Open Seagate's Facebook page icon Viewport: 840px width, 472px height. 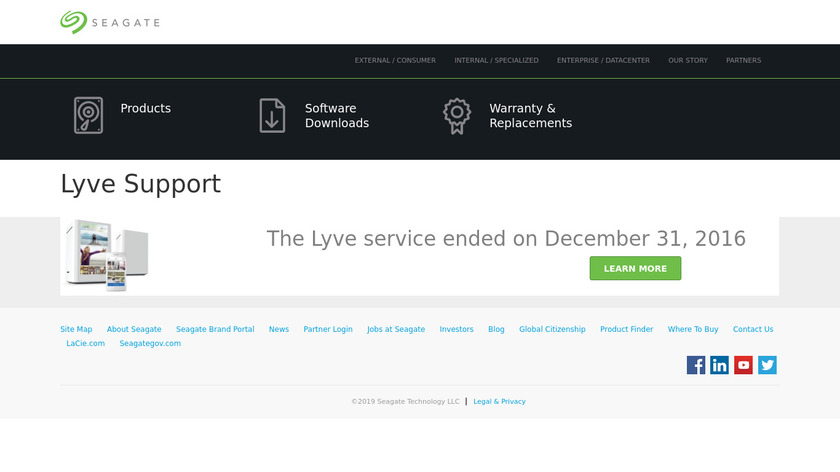(x=696, y=365)
